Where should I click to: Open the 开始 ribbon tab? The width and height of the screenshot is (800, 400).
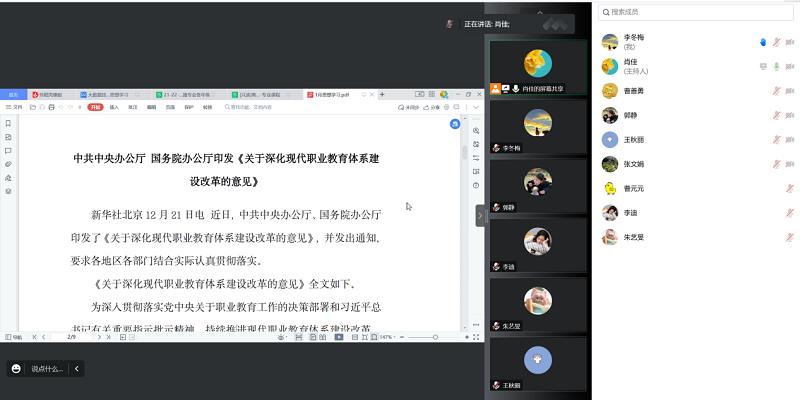tap(95, 106)
